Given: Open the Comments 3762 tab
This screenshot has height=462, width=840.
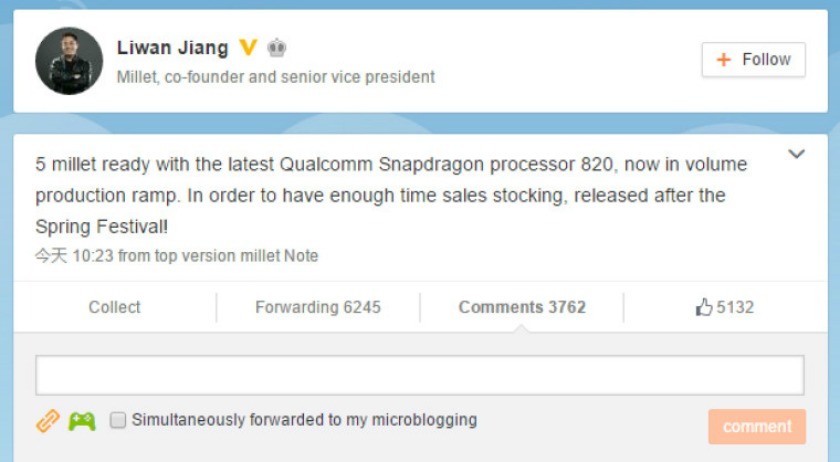Looking at the screenshot, I should (x=522, y=307).
